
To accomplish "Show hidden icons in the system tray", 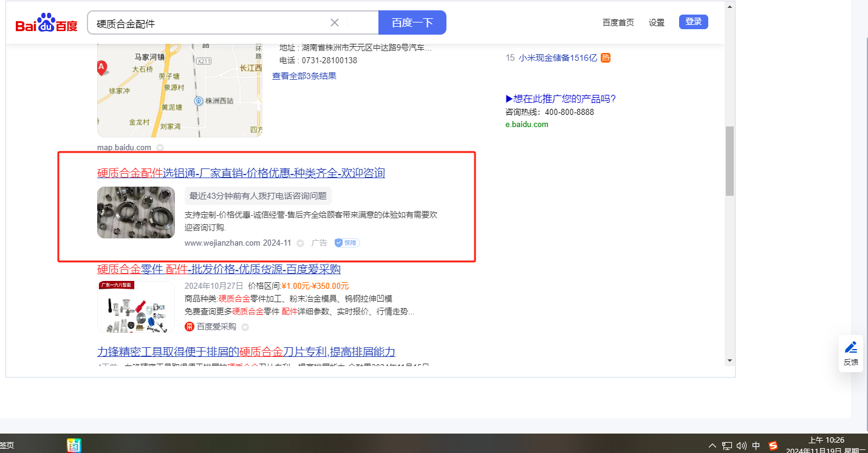I will click(713, 446).
